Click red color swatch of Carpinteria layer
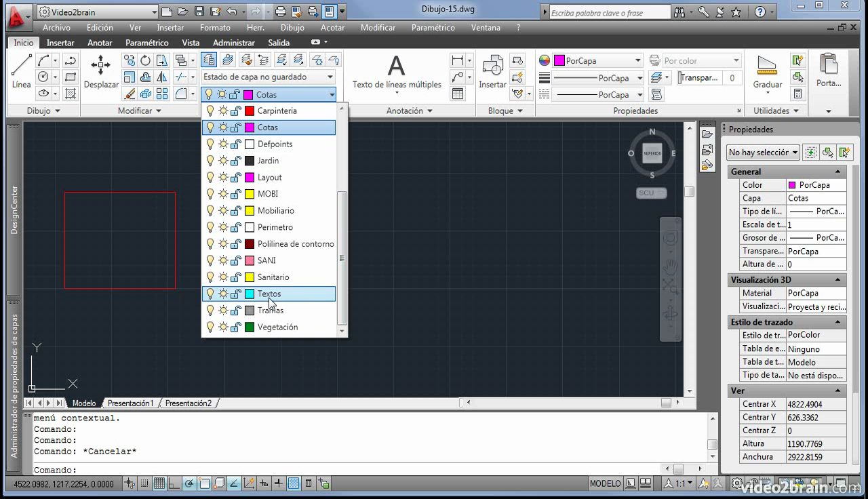 (249, 111)
